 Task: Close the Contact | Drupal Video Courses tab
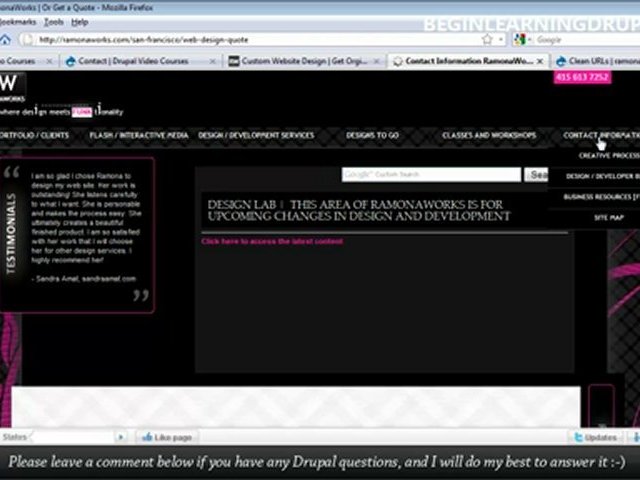(213, 61)
